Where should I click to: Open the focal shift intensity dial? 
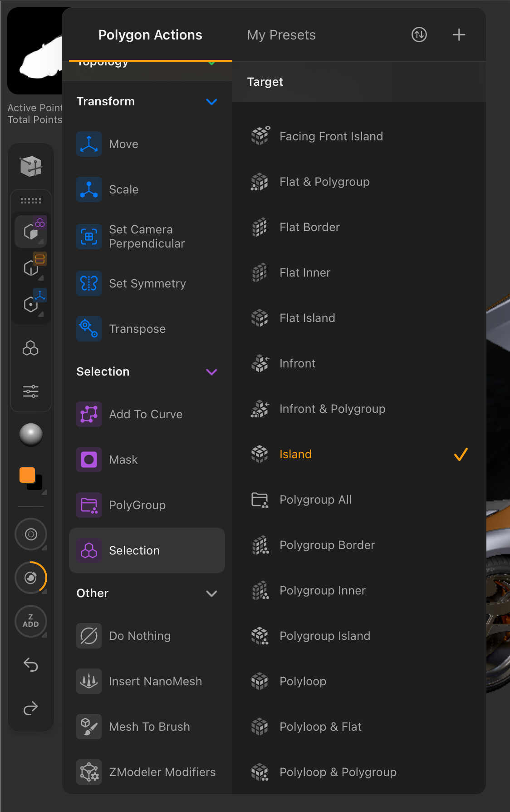(31, 578)
